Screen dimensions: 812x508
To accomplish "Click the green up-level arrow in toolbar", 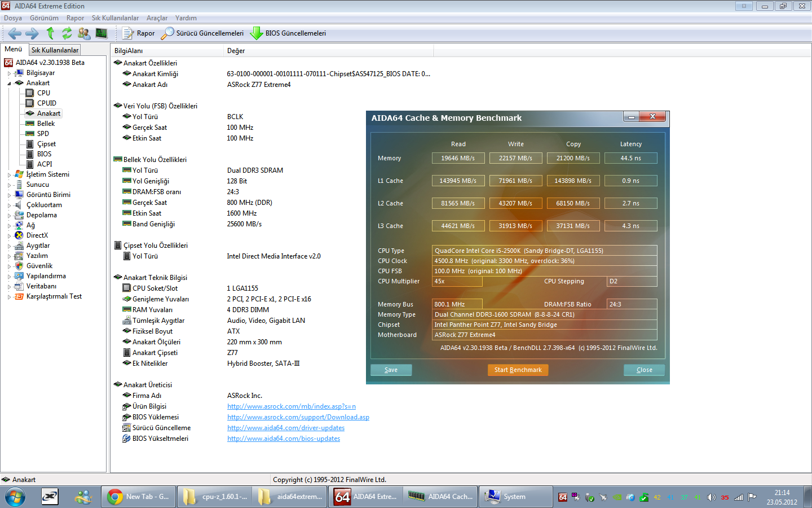I will coord(50,33).
